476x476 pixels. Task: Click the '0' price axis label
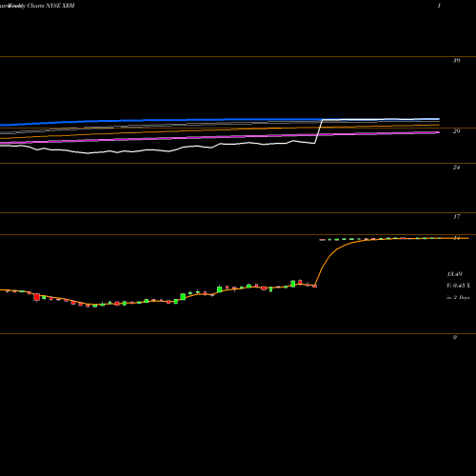pyautogui.click(x=455, y=337)
